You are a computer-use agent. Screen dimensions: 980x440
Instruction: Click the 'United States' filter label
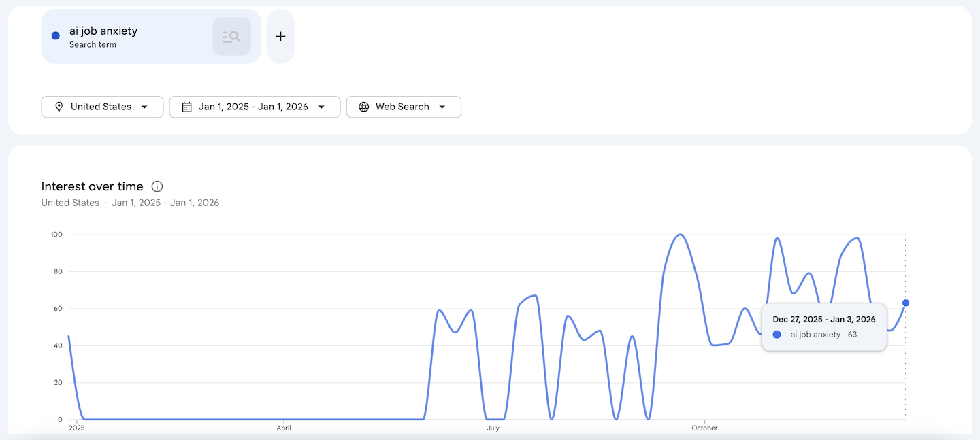click(101, 107)
